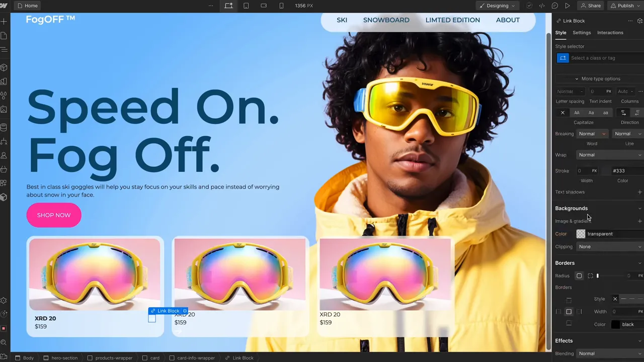644x362 pixels.
Task: Click the ABOUT nav link
Action: pyautogui.click(x=508, y=20)
